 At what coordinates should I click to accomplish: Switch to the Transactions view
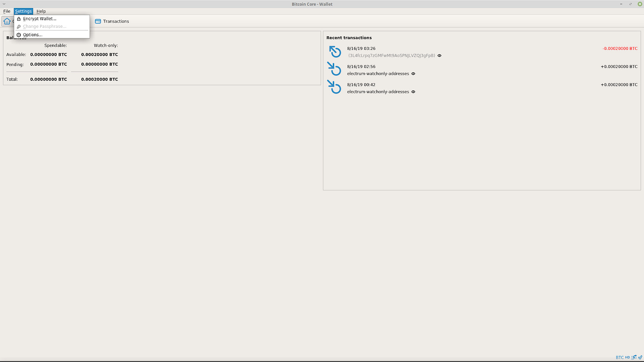[112, 21]
